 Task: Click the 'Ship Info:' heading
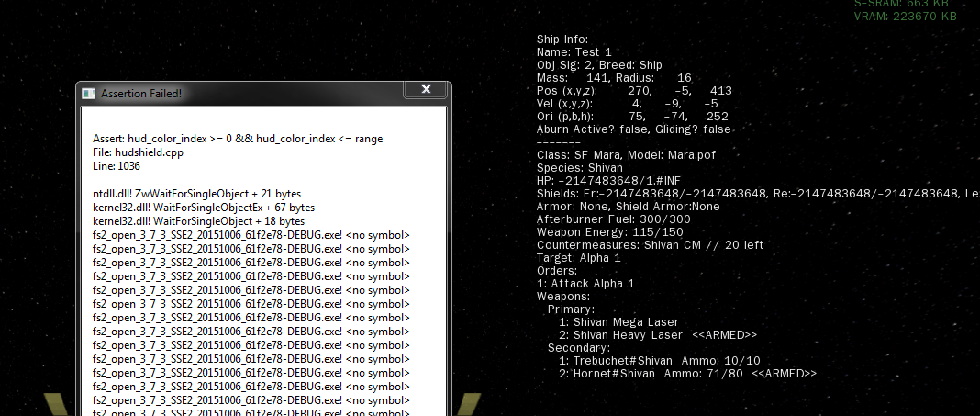tap(562, 39)
